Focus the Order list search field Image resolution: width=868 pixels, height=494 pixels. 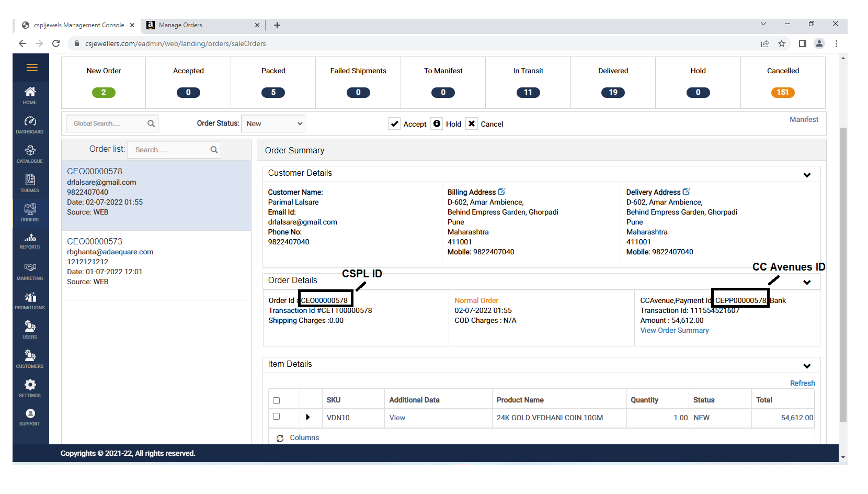[168, 150]
